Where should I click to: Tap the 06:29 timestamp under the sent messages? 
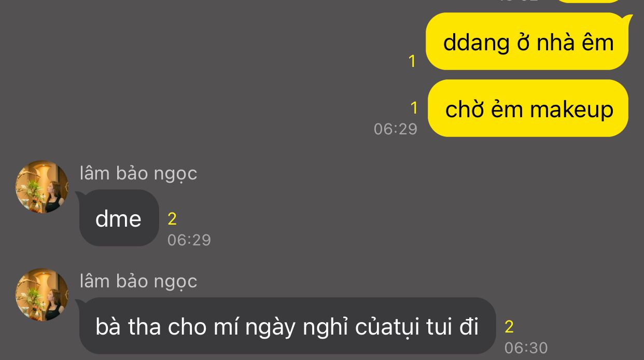tap(396, 129)
